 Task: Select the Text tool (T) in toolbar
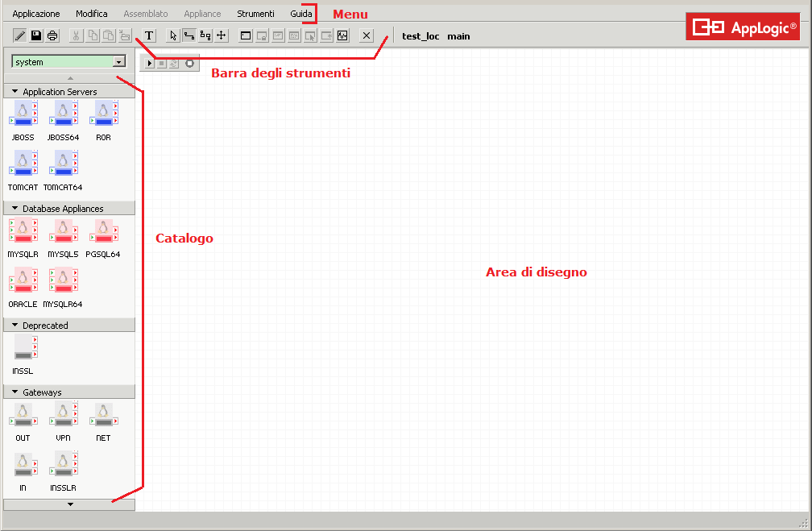149,35
